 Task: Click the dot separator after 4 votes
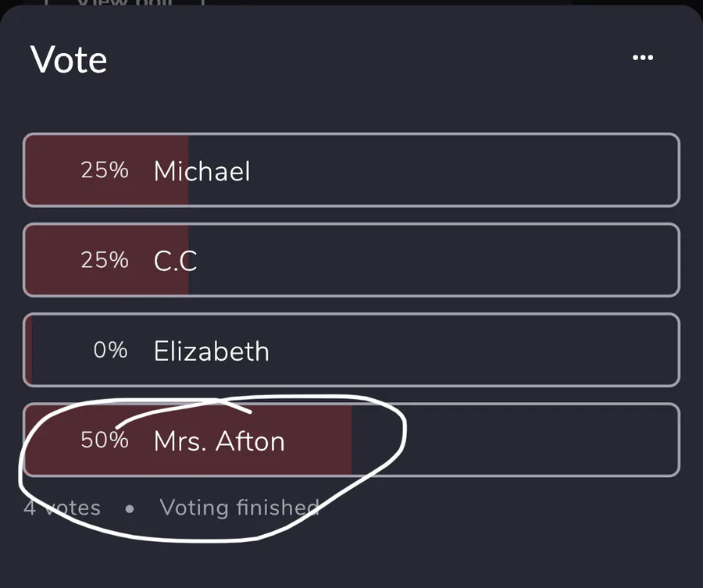tap(130, 509)
